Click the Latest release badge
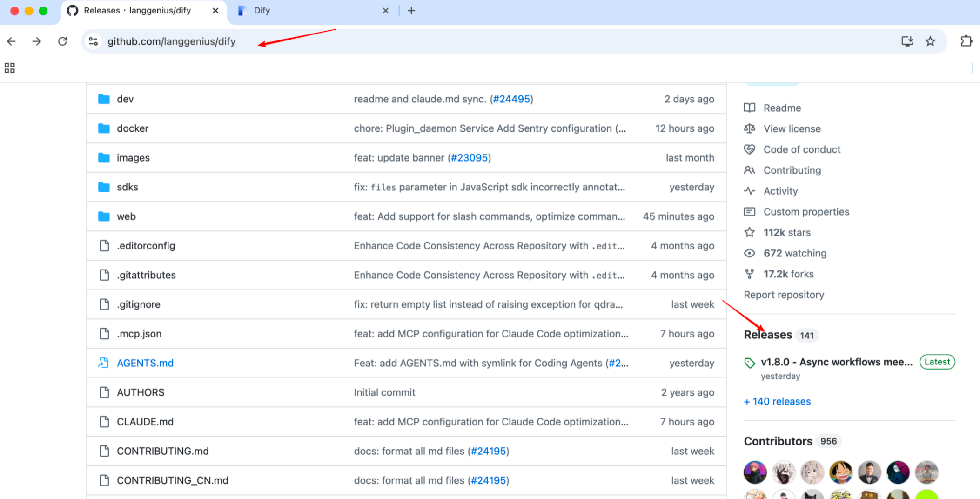 (x=937, y=362)
